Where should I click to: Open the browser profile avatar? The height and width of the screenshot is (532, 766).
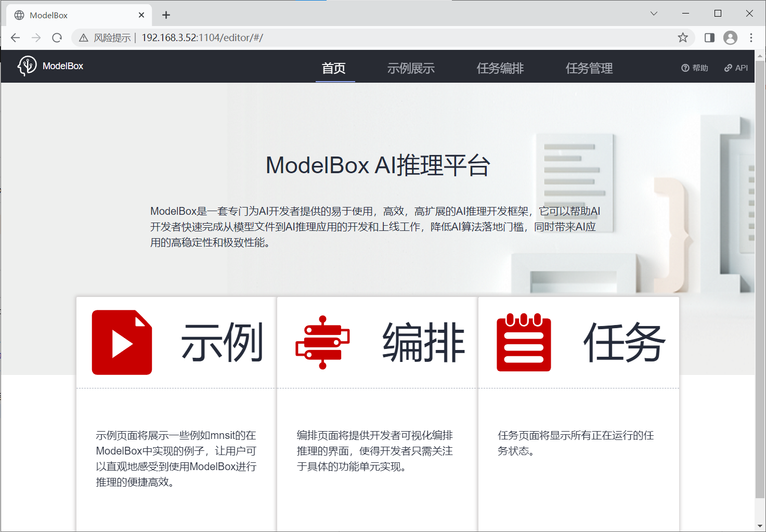pos(730,37)
